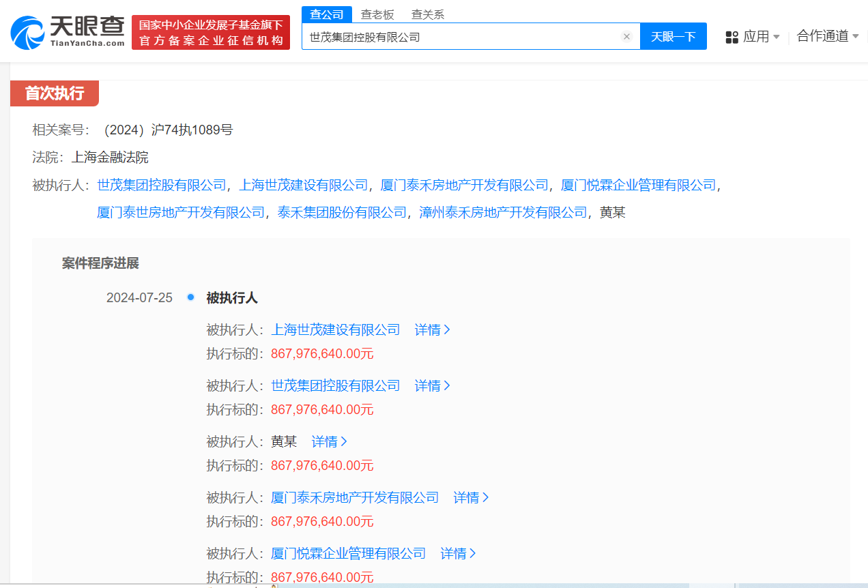
Task: Click the red certification badge next to the logo
Action: tap(210, 31)
